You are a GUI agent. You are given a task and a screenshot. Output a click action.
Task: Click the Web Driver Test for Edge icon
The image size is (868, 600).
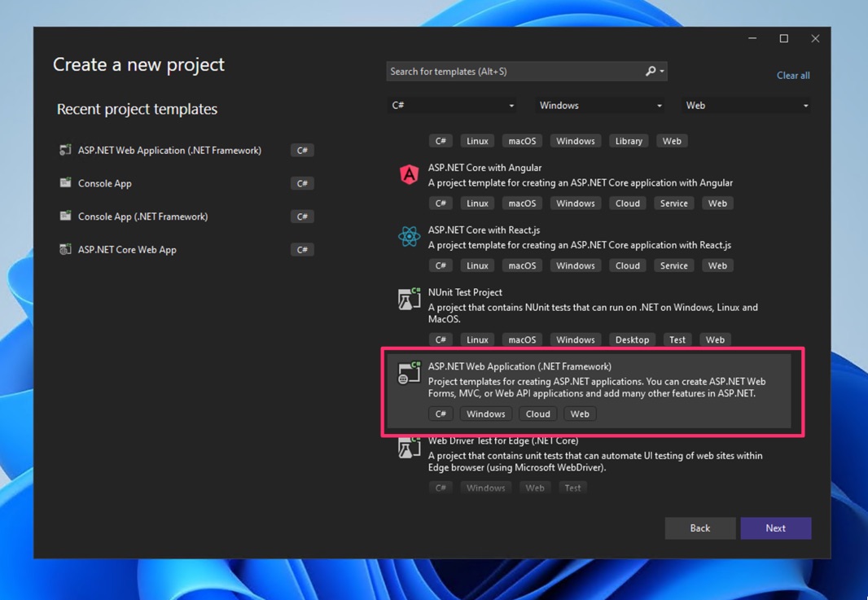coord(409,448)
